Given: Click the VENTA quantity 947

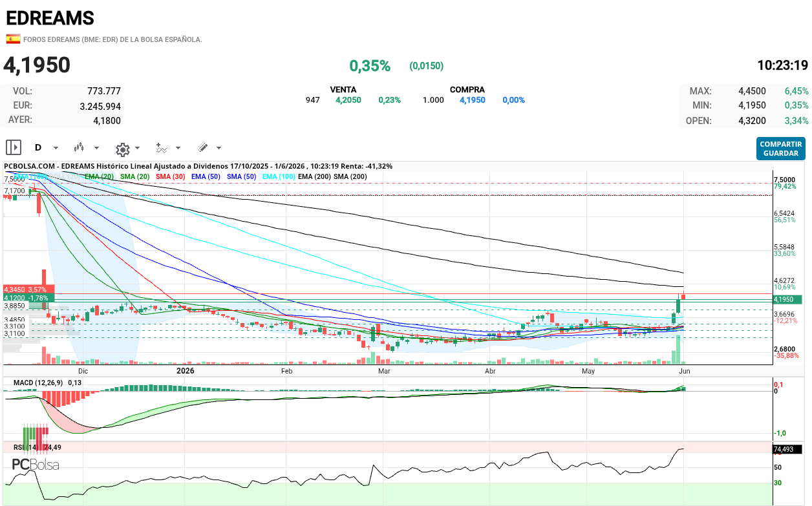Looking at the screenshot, I should coord(313,100).
